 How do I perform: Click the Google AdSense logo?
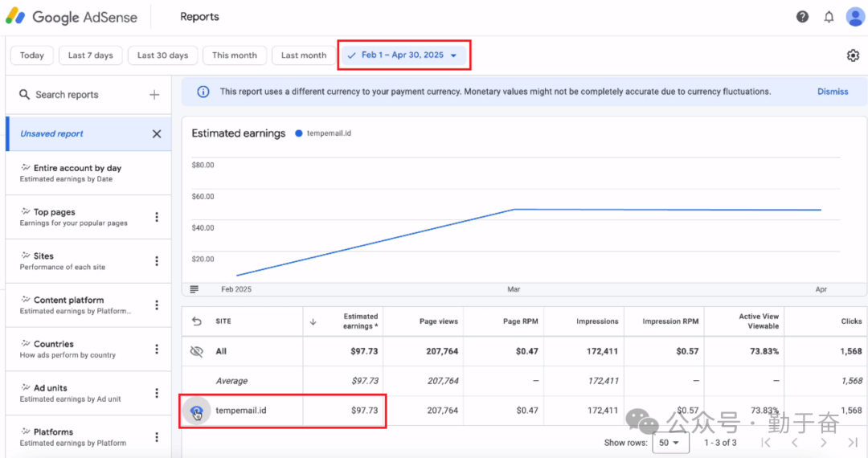coord(72,17)
